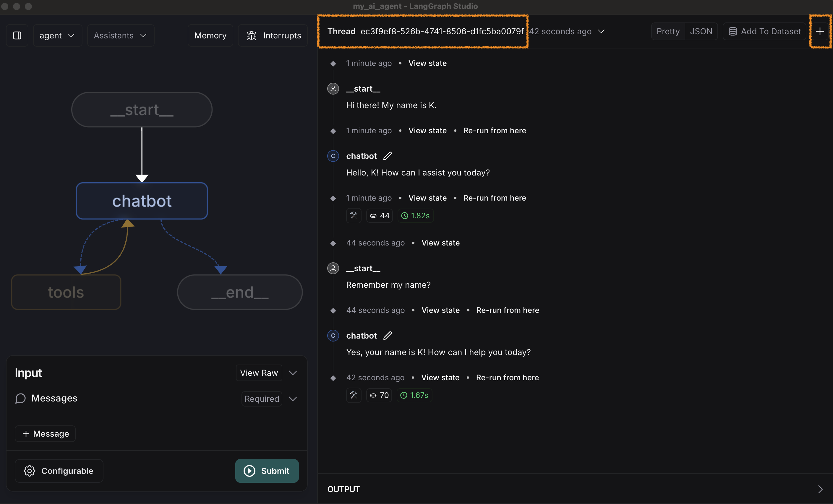Expand the OUTPUT panel arrow

[820, 489]
